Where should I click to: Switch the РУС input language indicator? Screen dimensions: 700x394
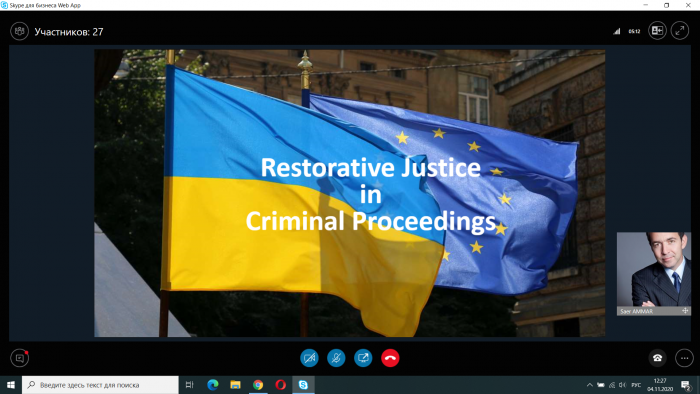(x=637, y=385)
